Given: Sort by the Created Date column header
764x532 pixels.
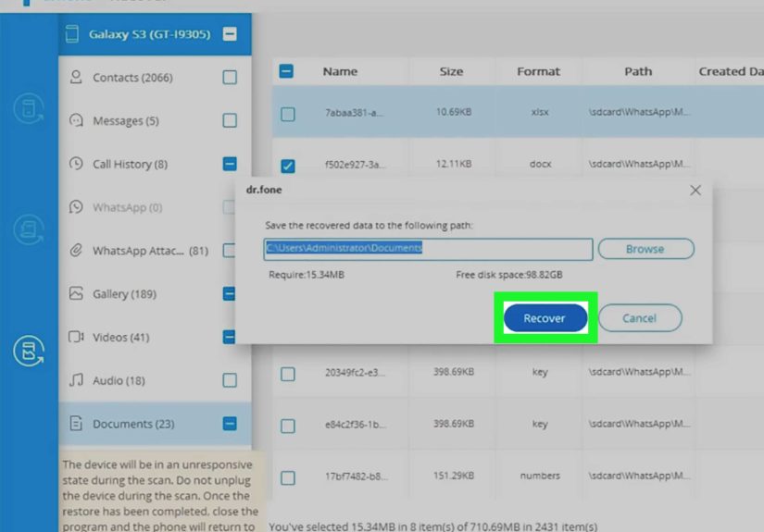Looking at the screenshot, I should 731,71.
